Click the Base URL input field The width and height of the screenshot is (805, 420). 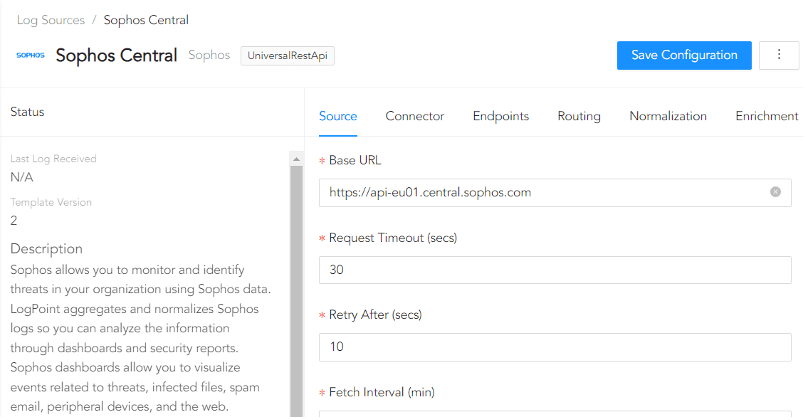point(555,193)
